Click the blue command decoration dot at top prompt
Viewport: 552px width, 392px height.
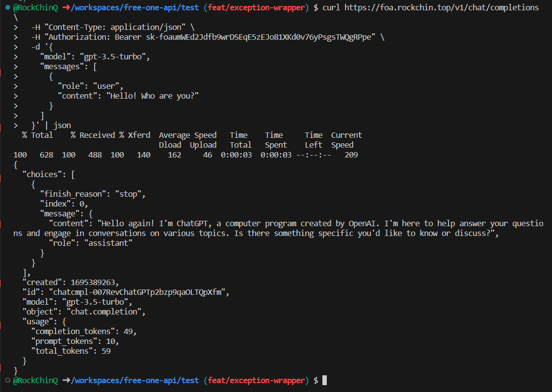[x=7, y=7]
